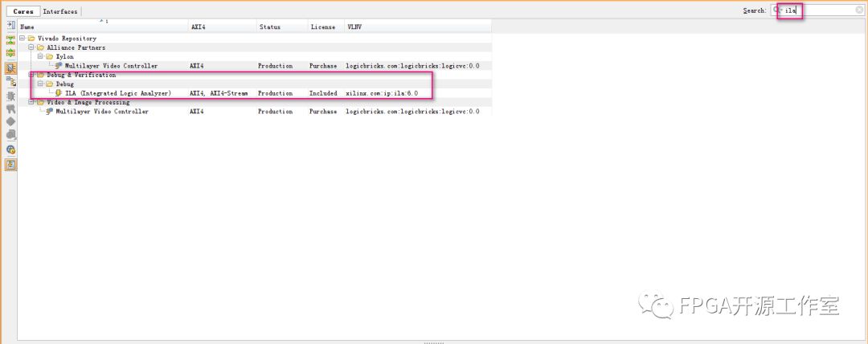Viewport: 868px width, 344px height.
Task: Click the Collapse All icon in the side toolbar
Action: click(x=10, y=39)
